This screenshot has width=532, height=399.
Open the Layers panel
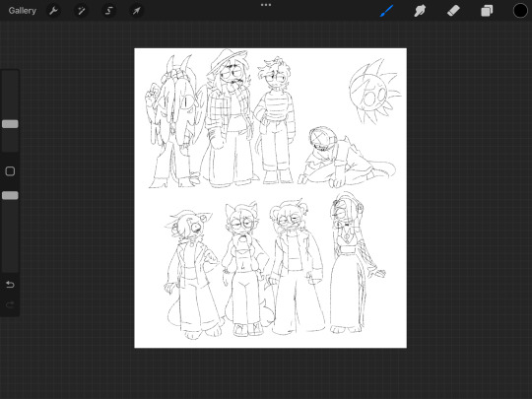(x=487, y=11)
